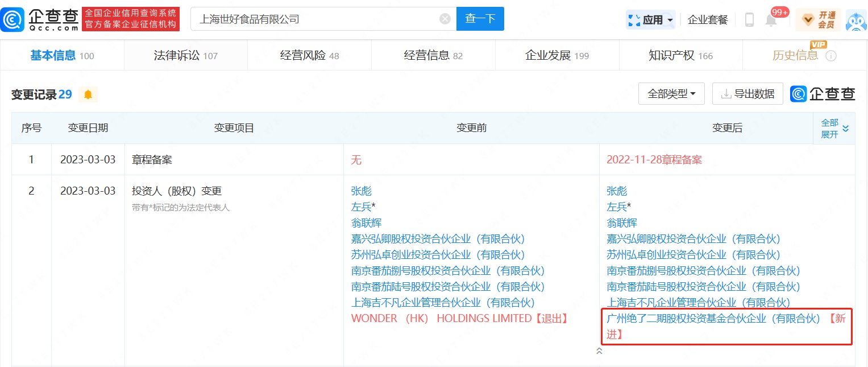The image size is (868, 367).
Task: Collapse the investor list chevron
Action: click(x=599, y=351)
